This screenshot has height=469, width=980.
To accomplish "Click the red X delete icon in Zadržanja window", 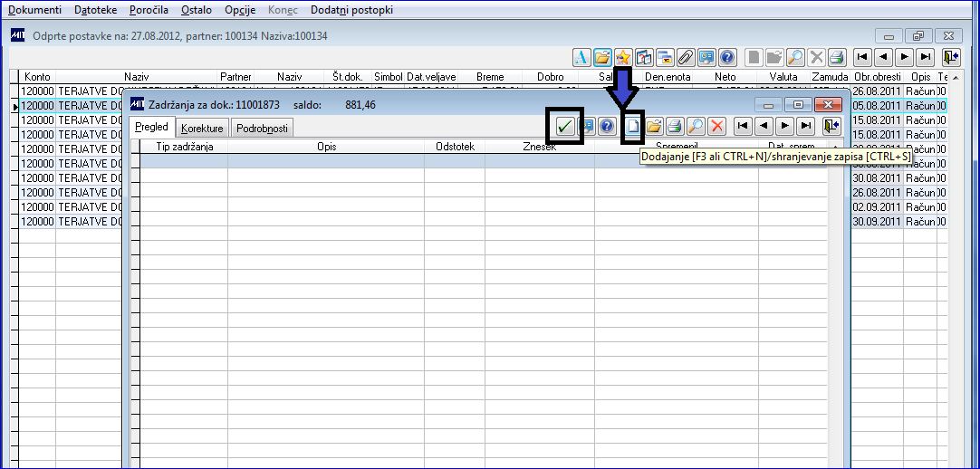I will [716, 126].
